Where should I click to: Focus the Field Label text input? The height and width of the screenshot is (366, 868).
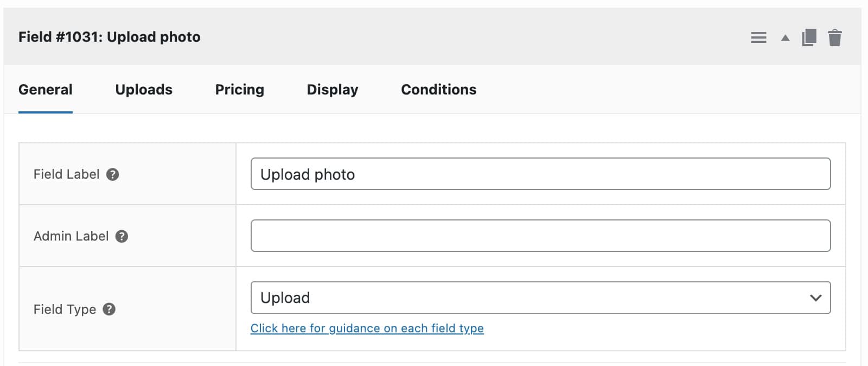[540, 174]
